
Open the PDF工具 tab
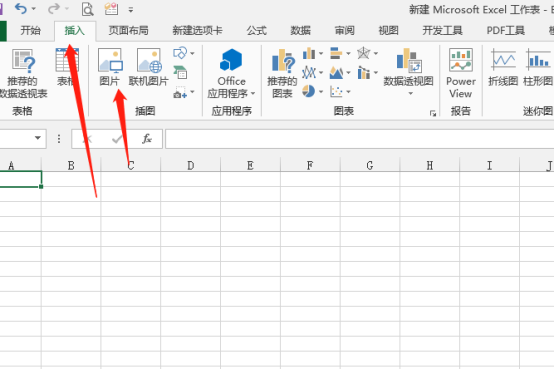click(506, 31)
